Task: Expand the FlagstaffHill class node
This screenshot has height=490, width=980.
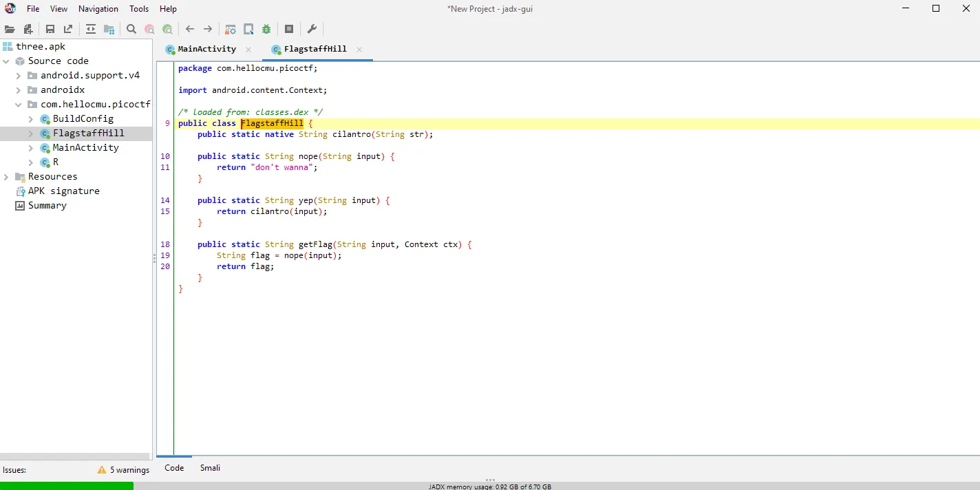Action: pos(31,134)
